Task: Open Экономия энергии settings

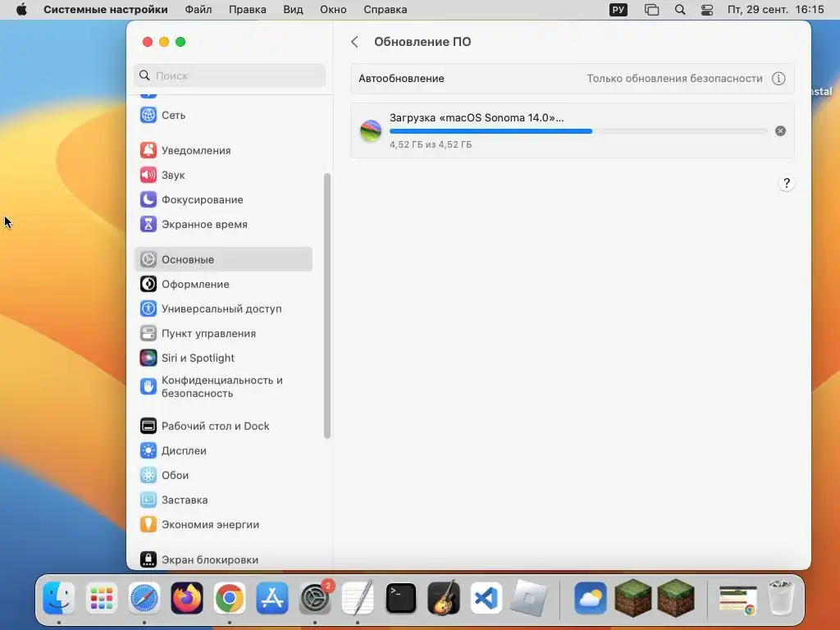Action: pos(223,524)
